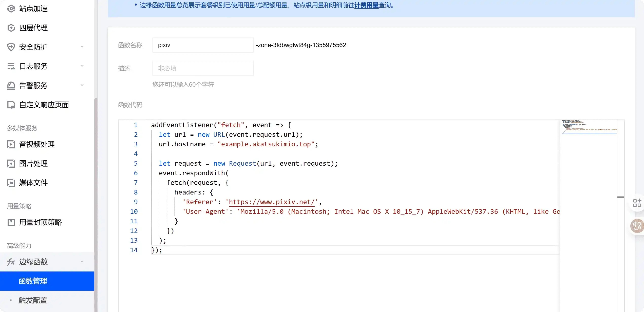Image resolution: width=644 pixels, height=312 pixels.
Task: Expand the 告警服务 submenu chevron
Action: [82, 85]
